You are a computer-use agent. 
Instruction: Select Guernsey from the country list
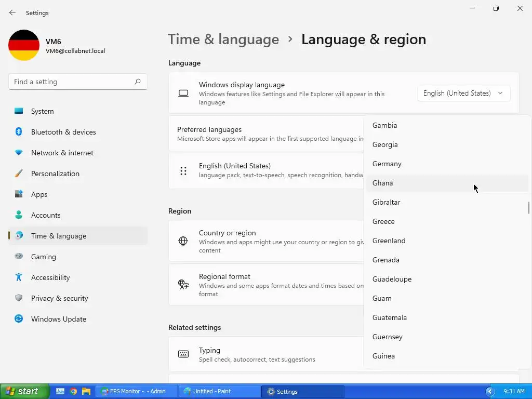(x=447, y=337)
